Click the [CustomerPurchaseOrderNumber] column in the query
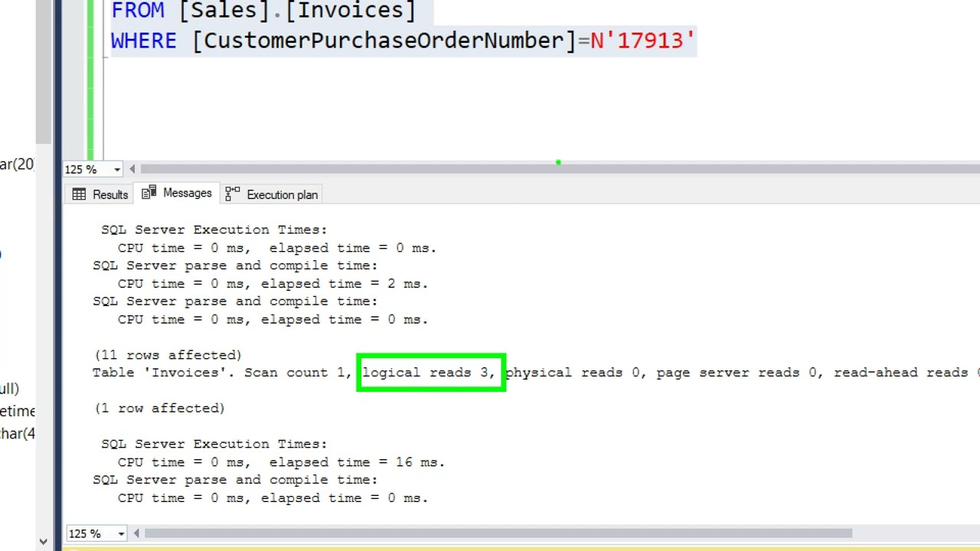Viewport: 980px width, 551px height. tap(384, 41)
